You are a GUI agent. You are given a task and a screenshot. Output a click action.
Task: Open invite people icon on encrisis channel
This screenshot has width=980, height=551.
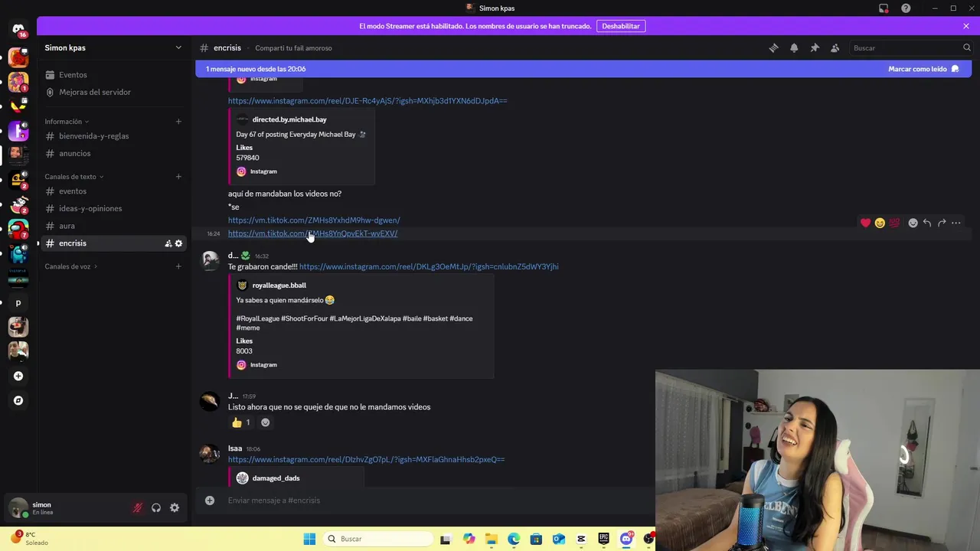point(168,243)
